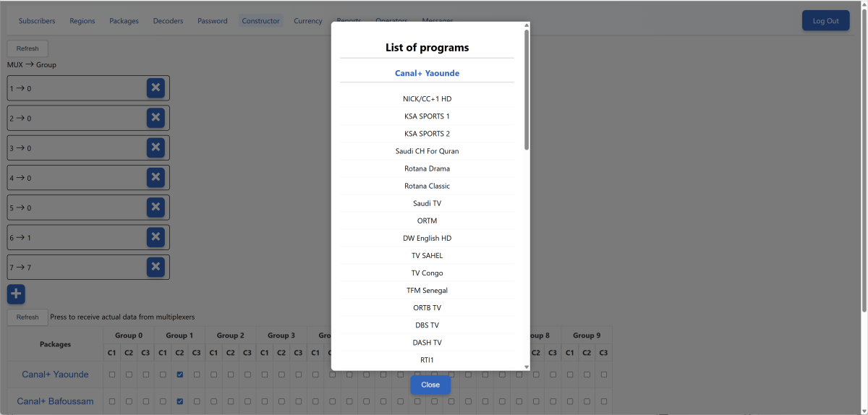Add a new MUX group mapping

coord(16,294)
